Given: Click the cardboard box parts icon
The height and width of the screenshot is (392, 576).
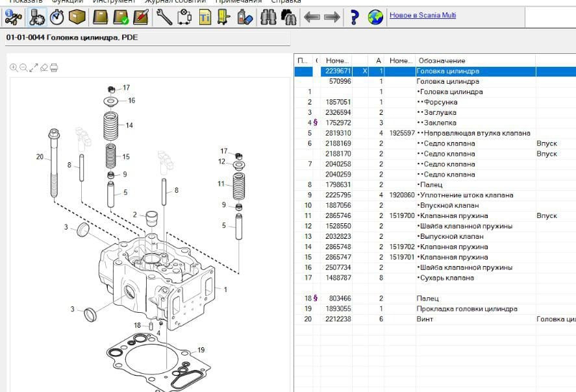Looking at the screenshot, I should pos(77,17).
